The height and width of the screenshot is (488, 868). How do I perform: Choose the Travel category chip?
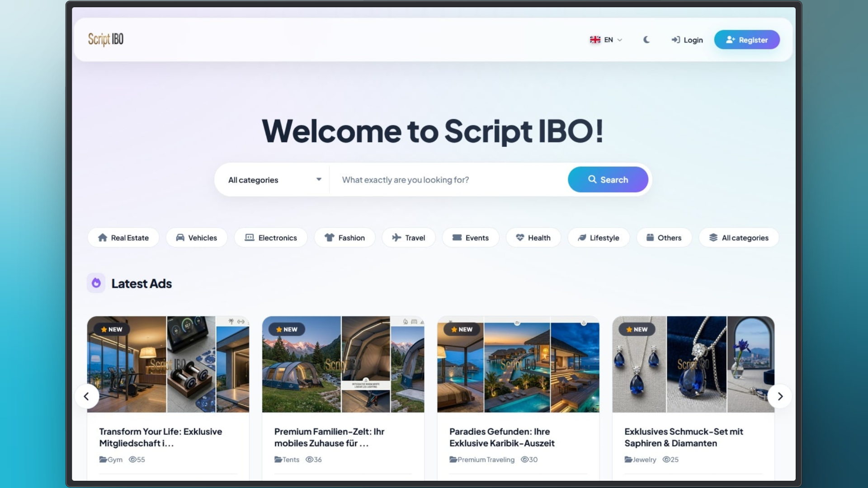pyautogui.click(x=409, y=238)
